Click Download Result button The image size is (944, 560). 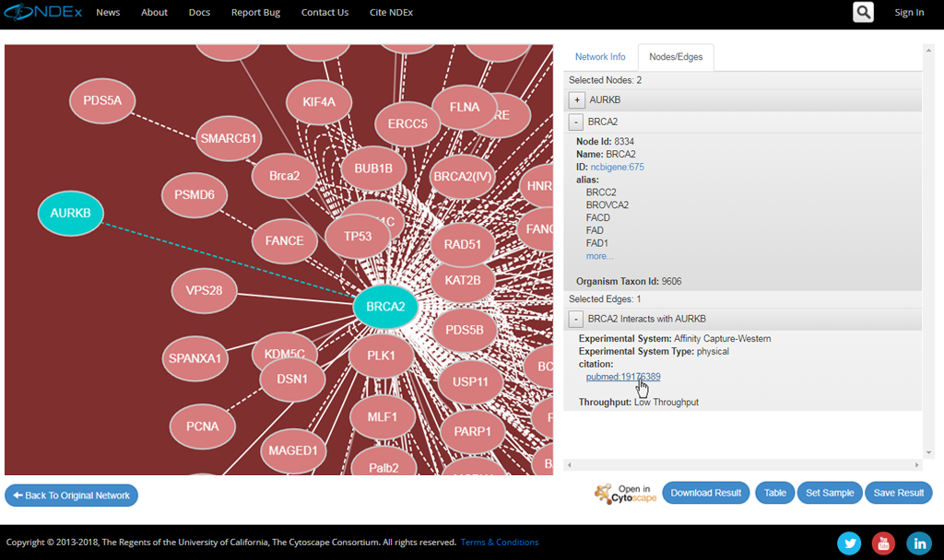click(706, 494)
